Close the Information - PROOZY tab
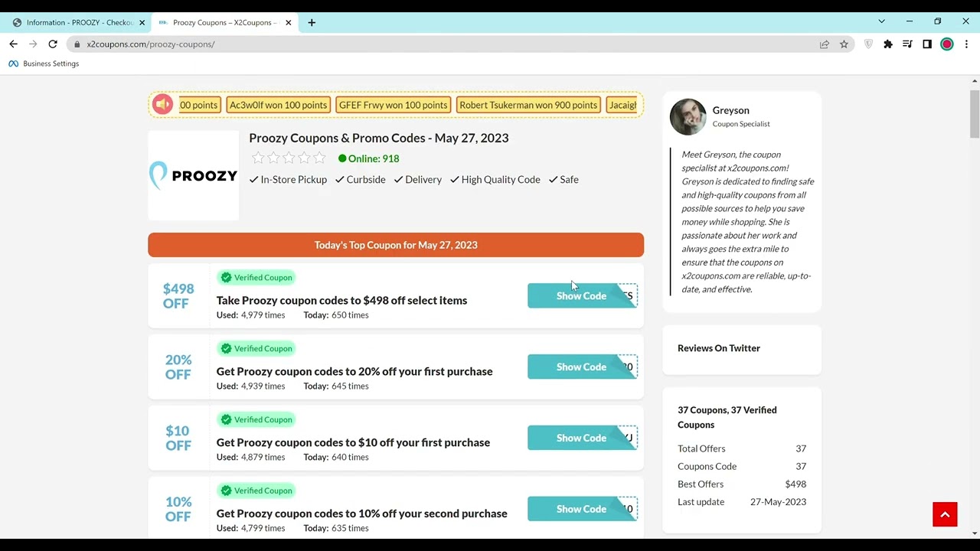The image size is (980, 551). (x=142, y=22)
